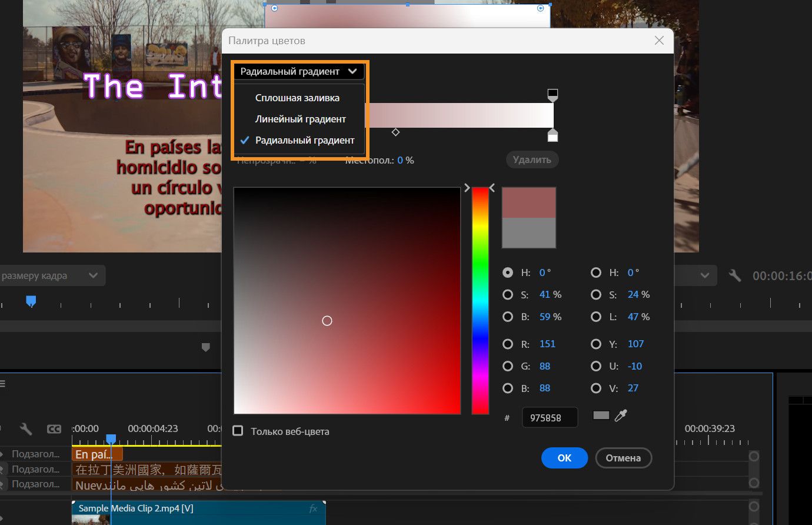Open program monitor settings wrench icon

(734, 275)
